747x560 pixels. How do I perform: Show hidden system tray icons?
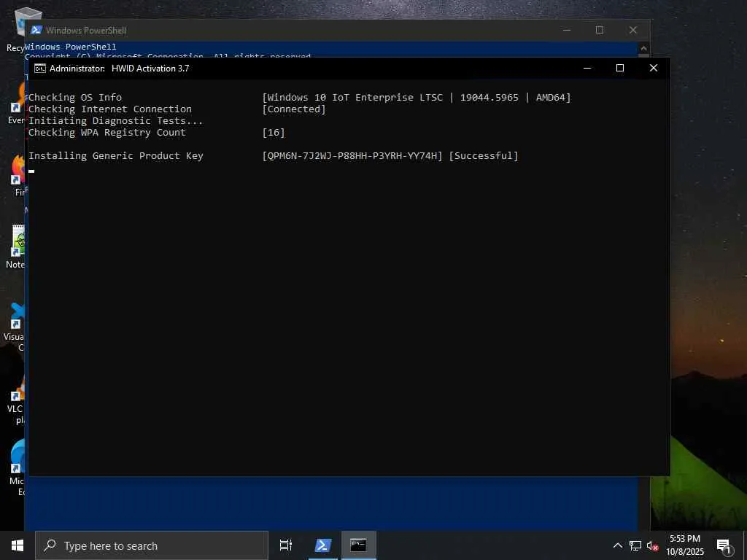[x=617, y=545]
